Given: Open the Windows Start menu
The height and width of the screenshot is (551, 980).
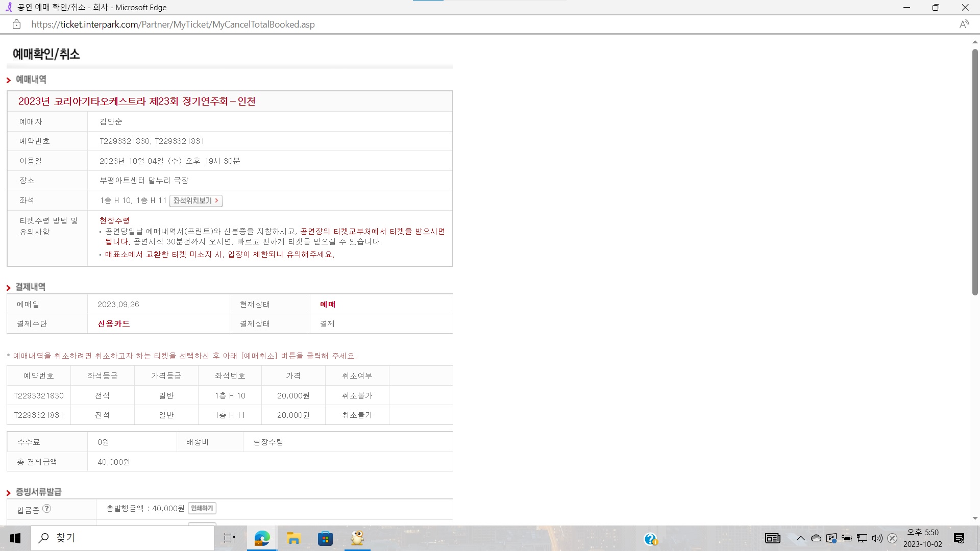Looking at the screenshot, I should point(15,538).
